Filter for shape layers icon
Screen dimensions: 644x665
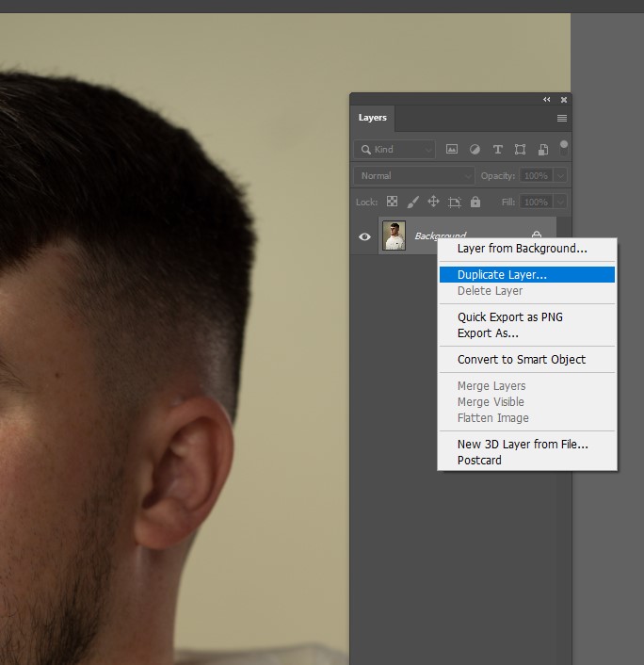[520, 149]
